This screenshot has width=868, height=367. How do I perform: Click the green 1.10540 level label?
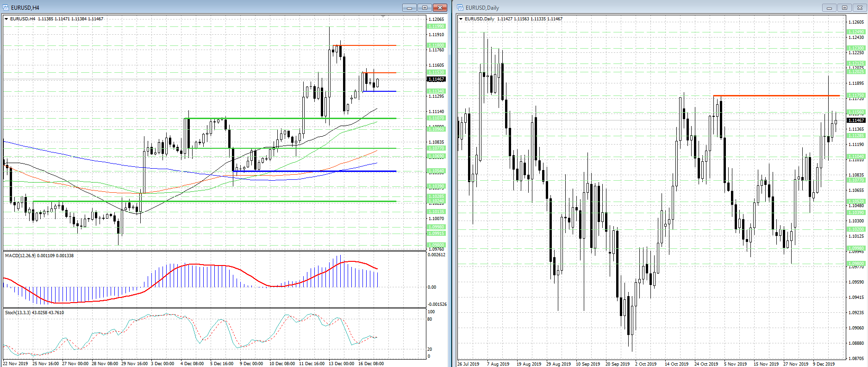pos(436,171)
